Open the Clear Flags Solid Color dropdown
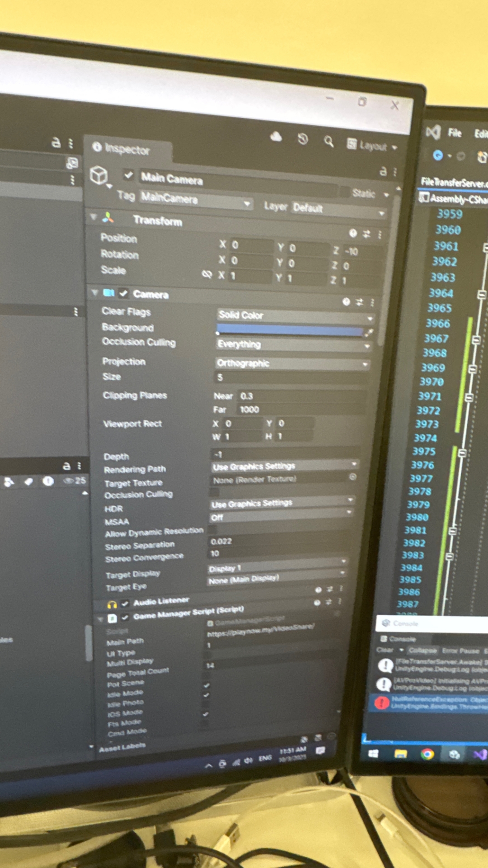 (x=296, y=316)
